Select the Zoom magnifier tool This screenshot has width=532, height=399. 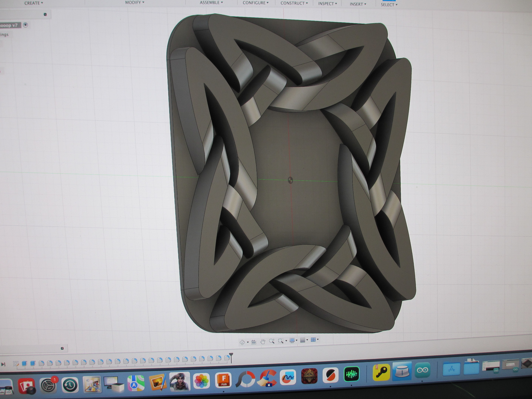(272, 341)
